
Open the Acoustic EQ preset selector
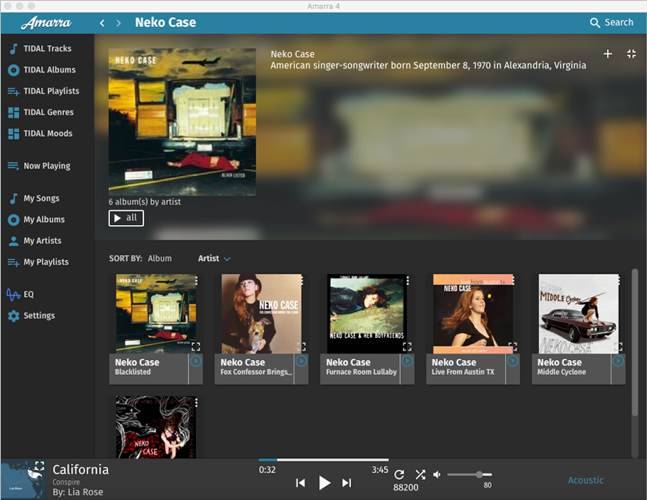point(586,480)
